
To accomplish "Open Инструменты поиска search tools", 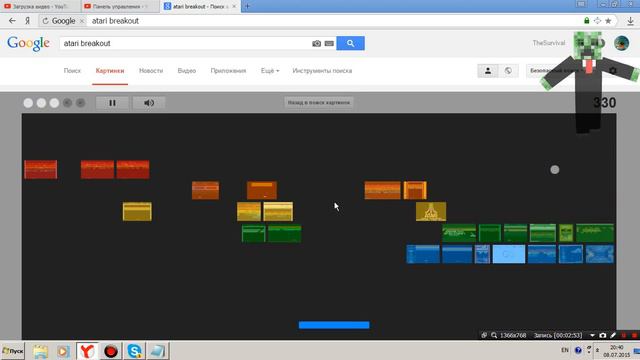I will [x=322, y=71].
